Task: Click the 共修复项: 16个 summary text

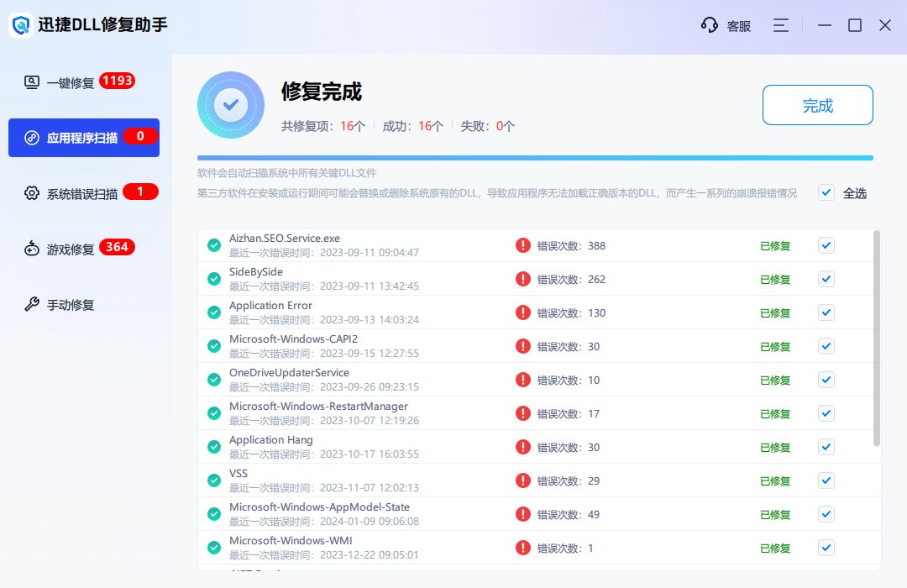Action: (323, 126)
